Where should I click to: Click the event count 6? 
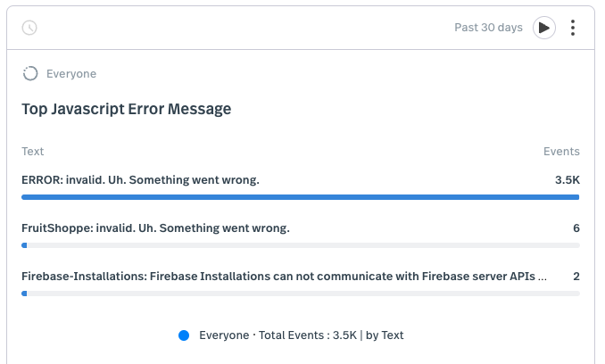[x=576, y=228]
